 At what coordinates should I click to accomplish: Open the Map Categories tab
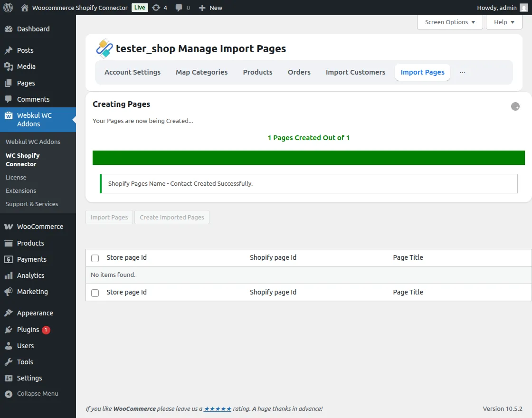(201, 72)
